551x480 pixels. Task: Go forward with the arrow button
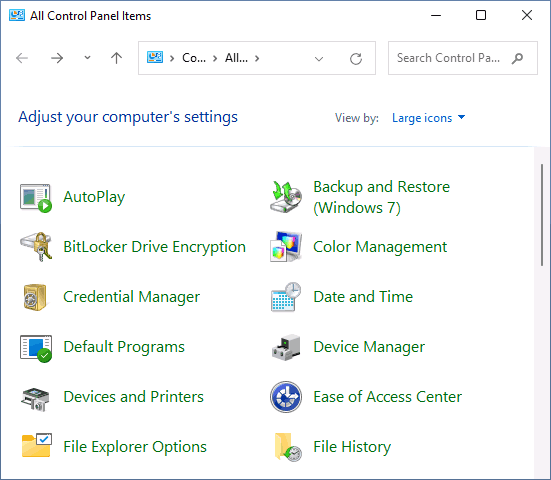pos(57,58)
